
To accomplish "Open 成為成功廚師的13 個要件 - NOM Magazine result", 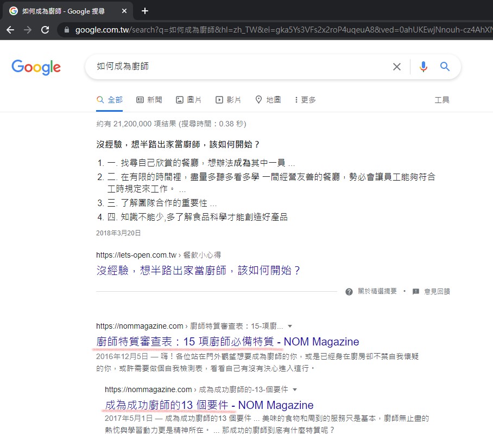I will 209,405.
